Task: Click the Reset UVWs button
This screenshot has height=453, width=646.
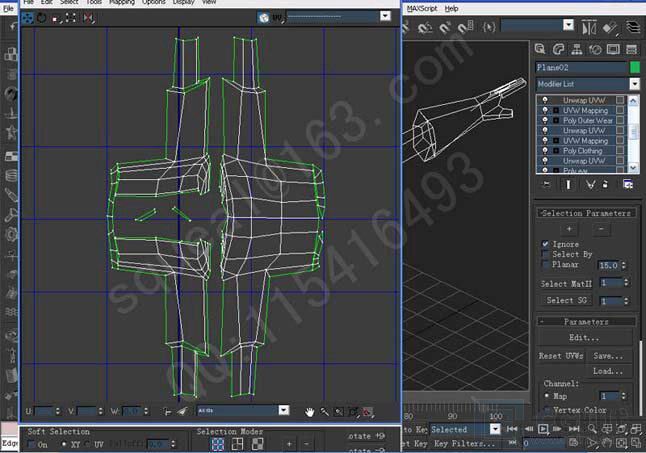Action: pos(561,356)
